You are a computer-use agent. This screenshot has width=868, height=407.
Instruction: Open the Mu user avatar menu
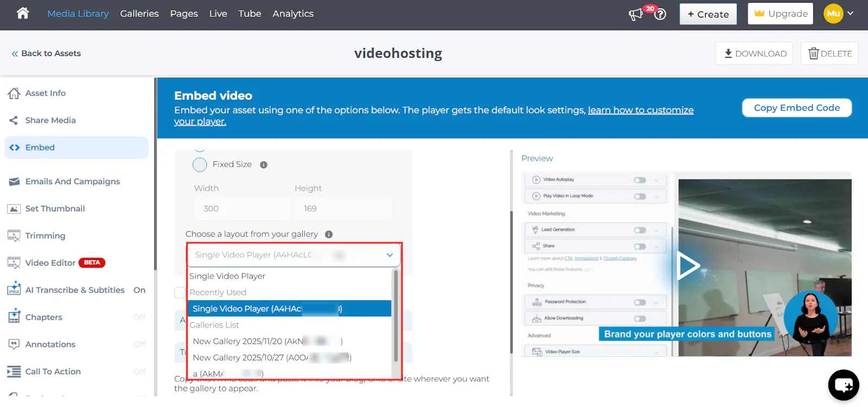click(833, 14)
